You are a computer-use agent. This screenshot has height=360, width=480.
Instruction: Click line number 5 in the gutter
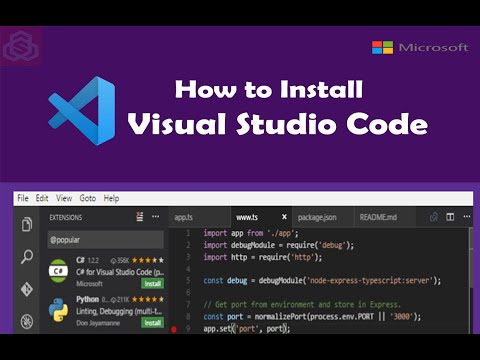click(x=188, y=281)
